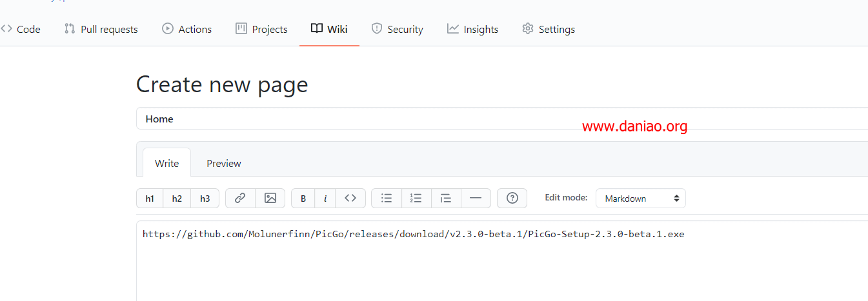
Task: Insert a blockquote using the indent icon
Action: tap(446, 199)
